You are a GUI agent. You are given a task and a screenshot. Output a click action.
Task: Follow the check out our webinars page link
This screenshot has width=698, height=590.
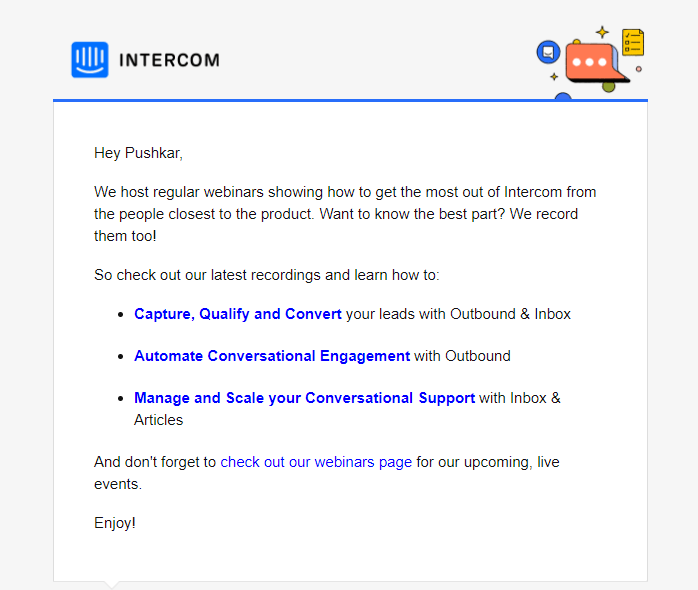click(316, 462)
